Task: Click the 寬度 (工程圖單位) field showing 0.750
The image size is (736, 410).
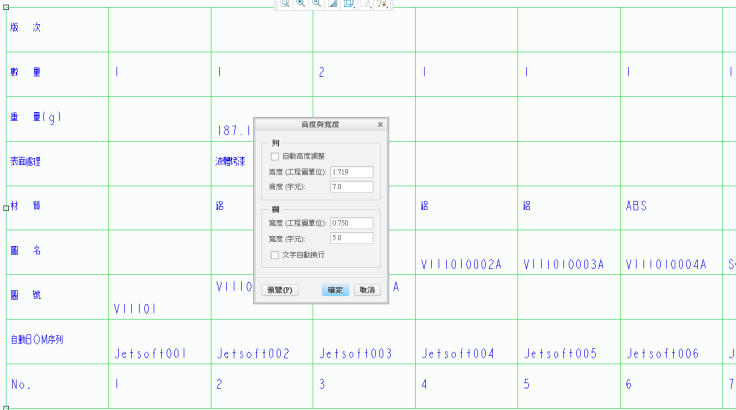Action: [x=350, y=222]
